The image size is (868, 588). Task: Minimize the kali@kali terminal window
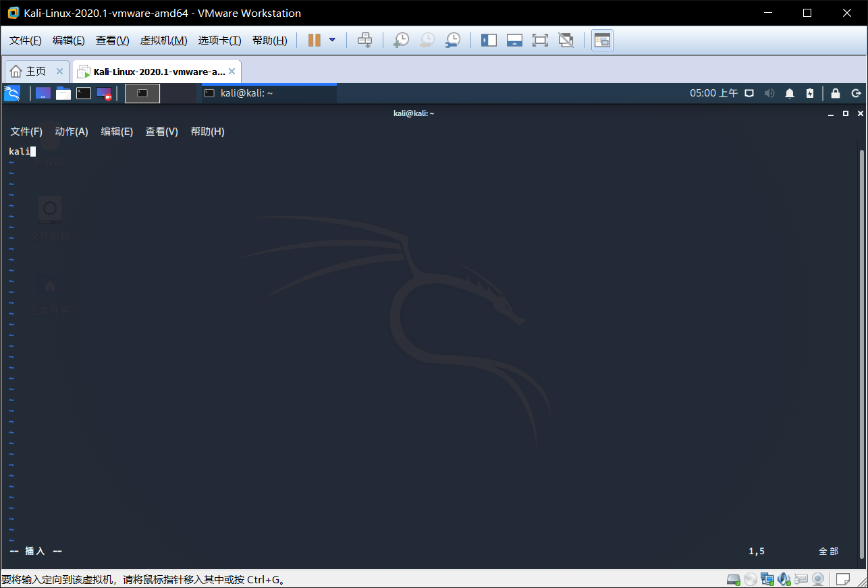[x=832, y=114]
